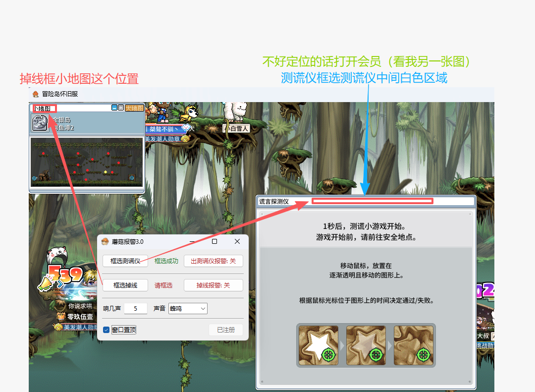Click the yellow husky pet near the top

(189, 113)
